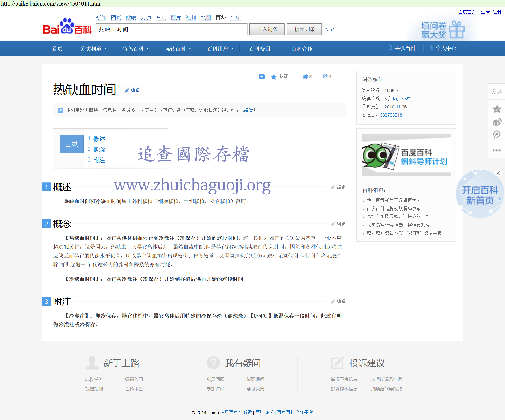Click the thumbs-up like icon

tap(305, 76)
